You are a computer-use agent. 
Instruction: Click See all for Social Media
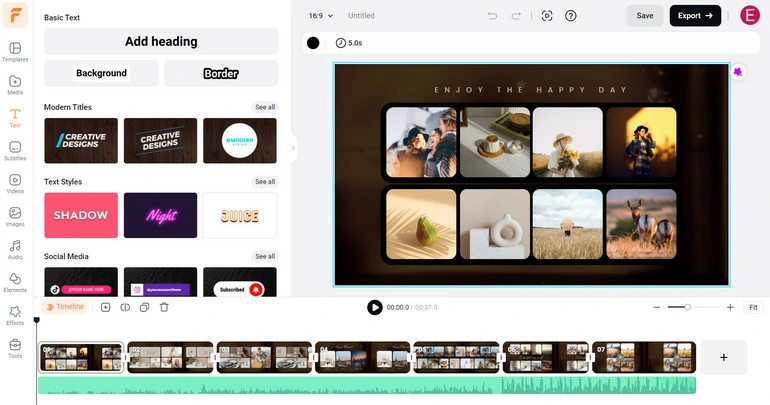click(x=265, y=256)
